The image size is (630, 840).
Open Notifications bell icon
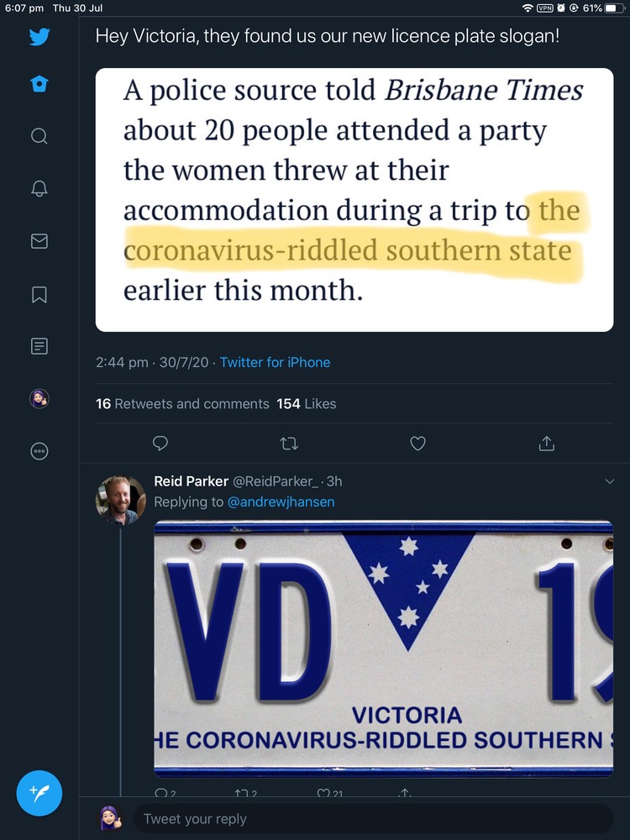(x=39, y=189)
